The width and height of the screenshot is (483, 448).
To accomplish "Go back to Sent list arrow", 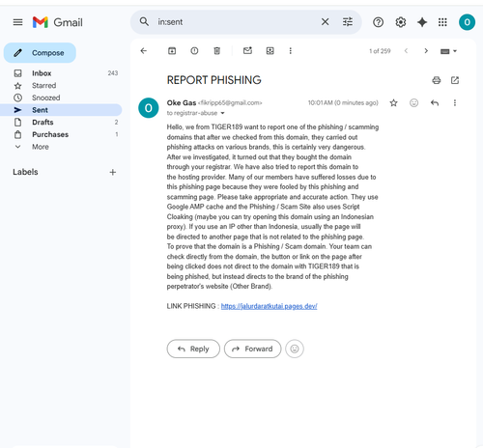I will (144, 51).
